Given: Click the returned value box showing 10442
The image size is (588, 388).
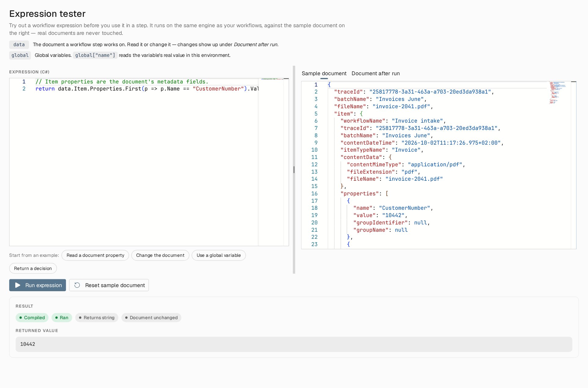Looking at the screenshot, I should (x=294, y=344).
